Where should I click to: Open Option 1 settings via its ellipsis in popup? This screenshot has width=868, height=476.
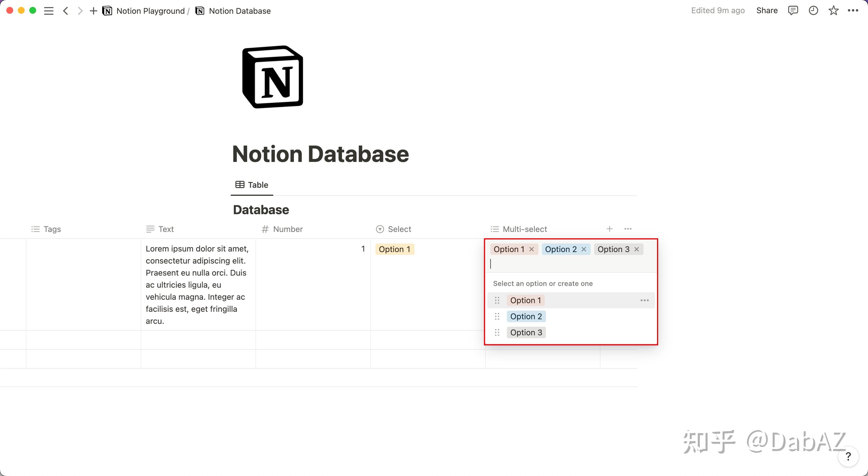pos(645,300)
